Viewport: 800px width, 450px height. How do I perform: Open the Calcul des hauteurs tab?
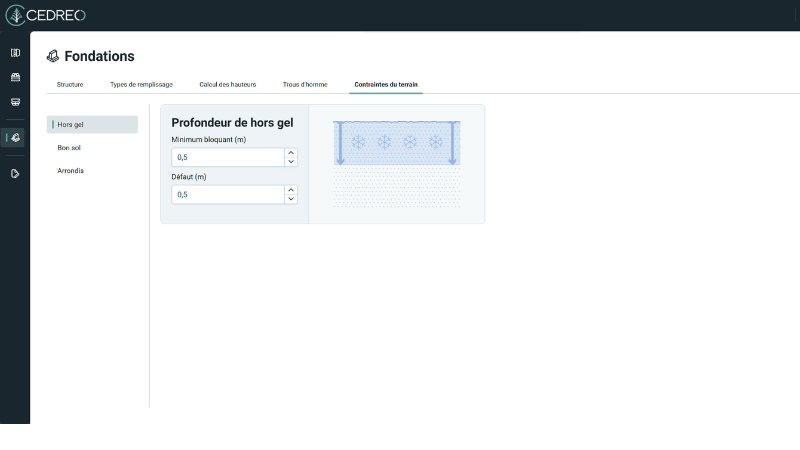[x=228, y=85]
